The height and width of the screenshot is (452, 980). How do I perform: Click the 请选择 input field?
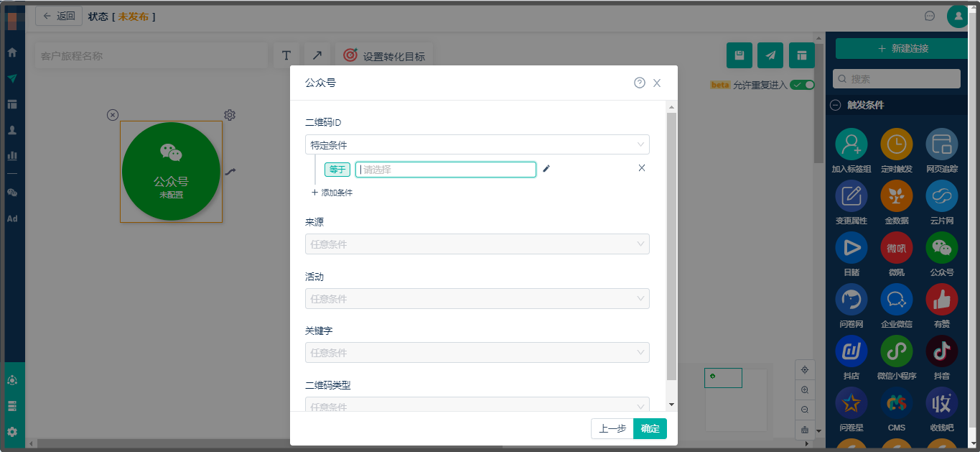(x=446, y=170)
